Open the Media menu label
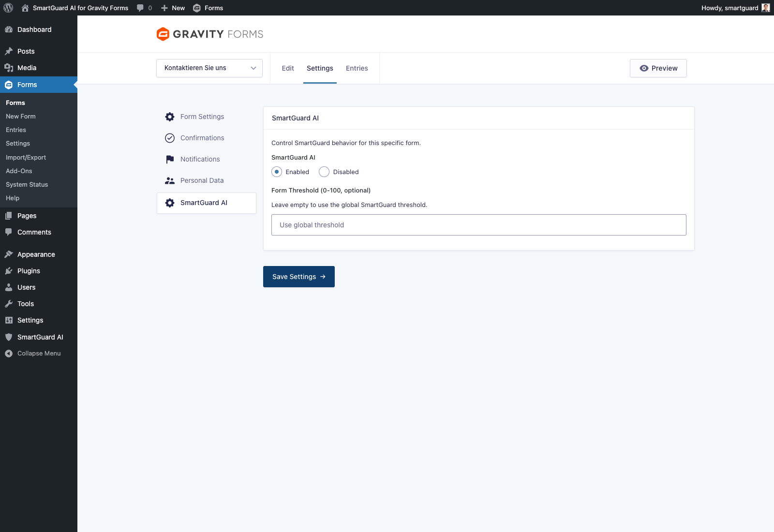This screenshot has height=532, width=774. pos(27,68)
